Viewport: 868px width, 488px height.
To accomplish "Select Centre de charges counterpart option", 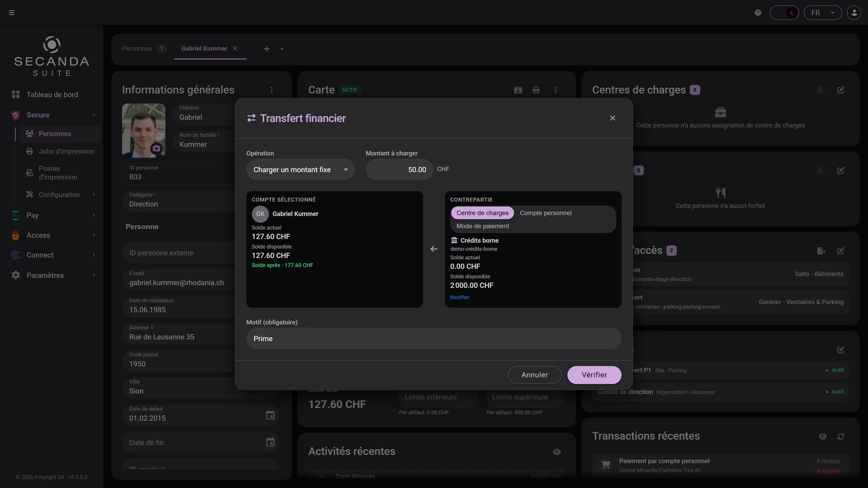I will tap(482, 213).
